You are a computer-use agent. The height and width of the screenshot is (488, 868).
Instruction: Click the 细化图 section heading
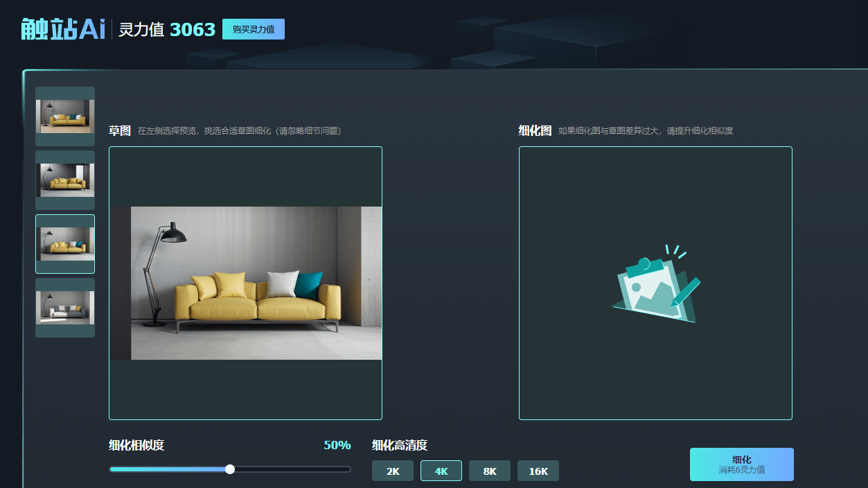pyautogui.click(x=535, y=131)
